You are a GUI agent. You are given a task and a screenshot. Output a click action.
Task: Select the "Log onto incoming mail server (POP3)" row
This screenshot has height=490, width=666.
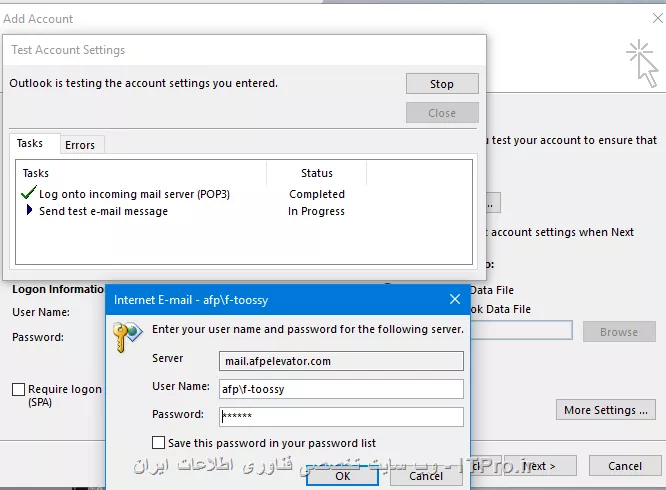pos(183,194)
